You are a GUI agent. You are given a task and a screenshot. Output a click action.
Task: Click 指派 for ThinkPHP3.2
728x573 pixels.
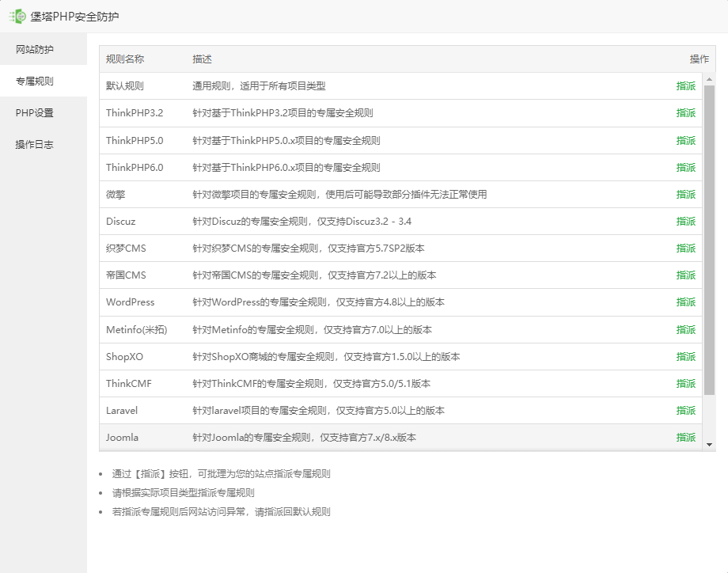click(x=686, y=113)
